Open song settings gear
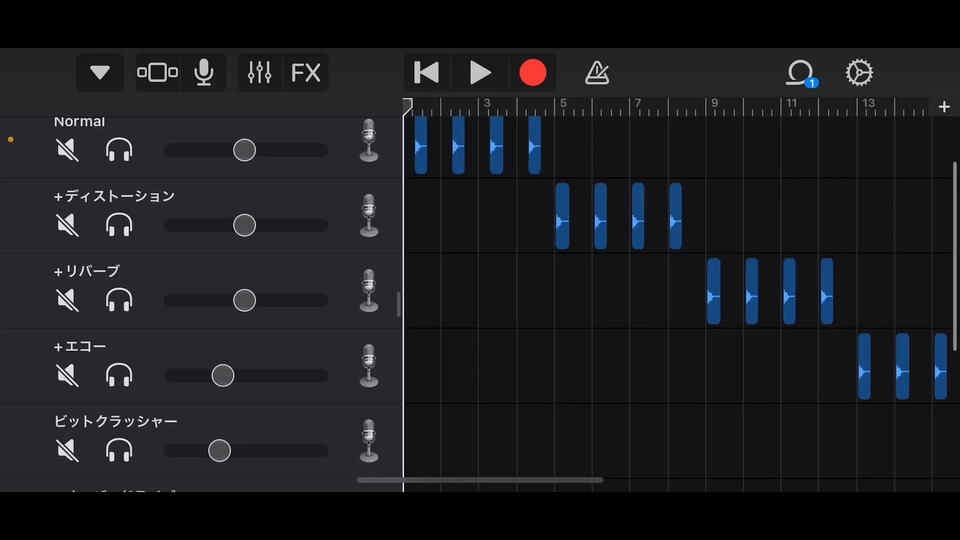Image resolution: width=960 pixels, height=540 pixels. (x=859, y=73)
